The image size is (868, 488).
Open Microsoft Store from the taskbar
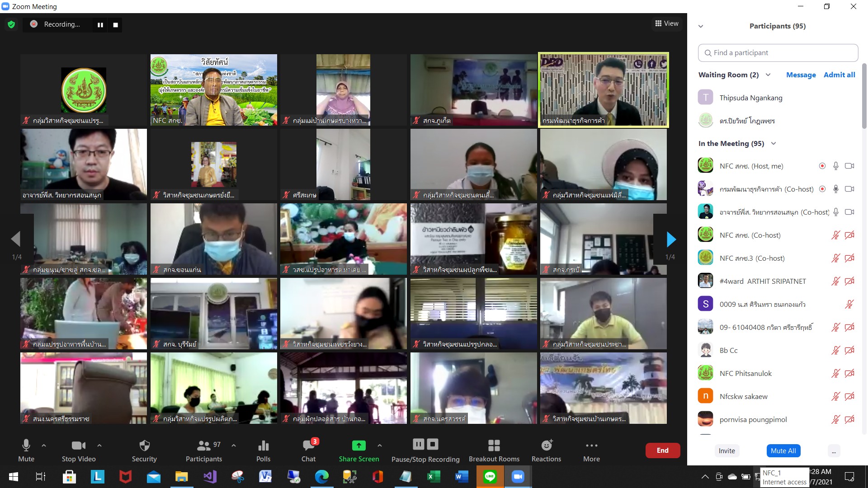[x=70, y=477]
